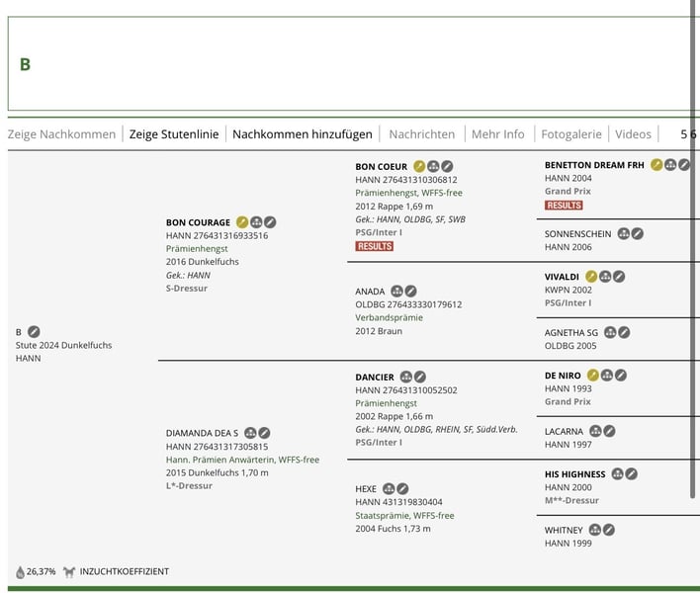
Task: Edit DIAMANDA DEA S with the pencil icon
Action: tap(264, 433)
